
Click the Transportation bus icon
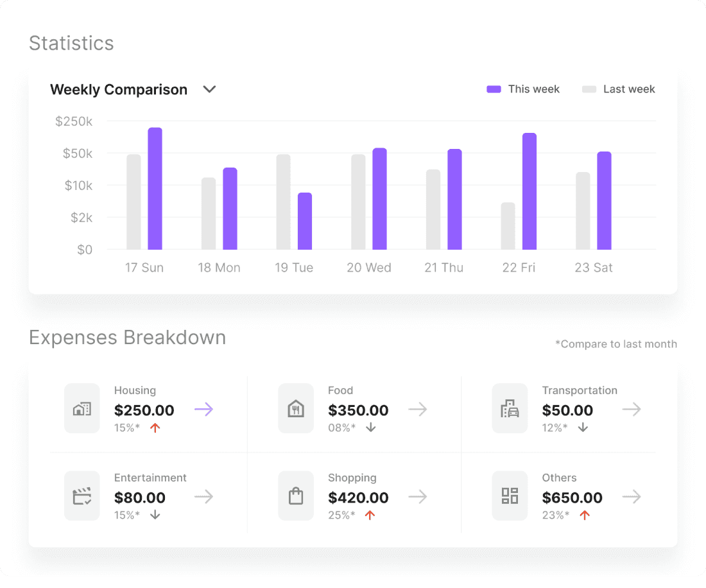510,409
